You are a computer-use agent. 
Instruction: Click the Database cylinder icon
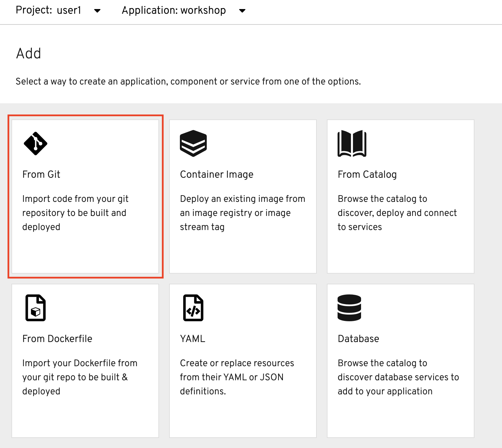pos(349,308)
